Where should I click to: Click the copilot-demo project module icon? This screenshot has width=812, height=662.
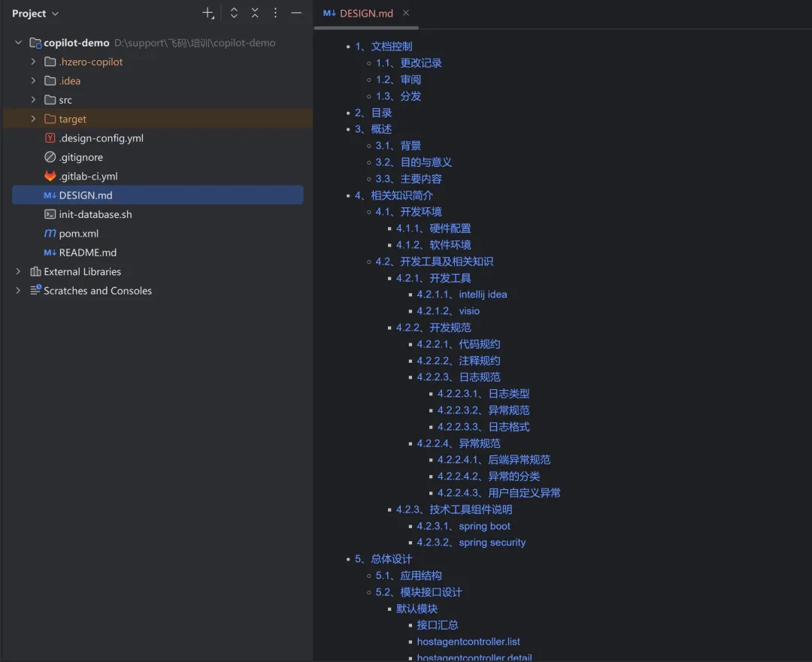pyautogui.click(x=36, y=42)
